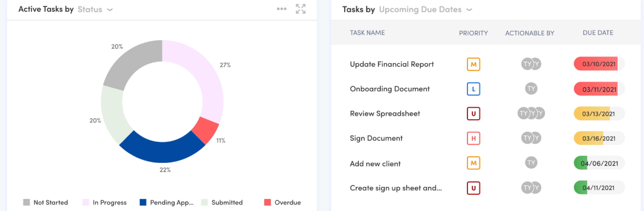This screenshot has width=644, height=211.
Task: Click the 04/06/2021 due date pill
Action: point(599,163)
